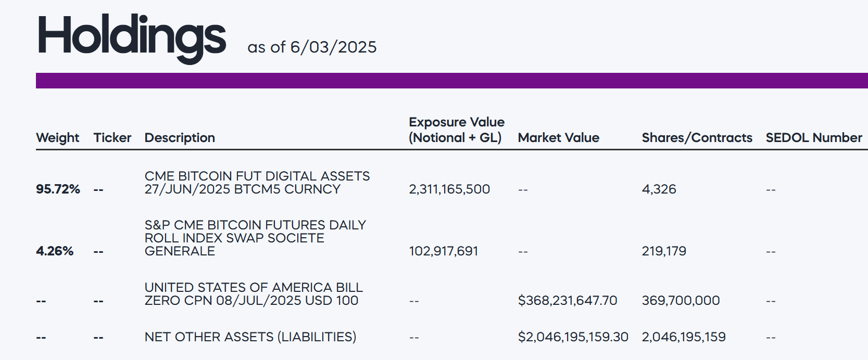Screen dimensions: 868x360
Task: Open the CME Bitcoin Fut Digital Assets holding
Action: 257,183
